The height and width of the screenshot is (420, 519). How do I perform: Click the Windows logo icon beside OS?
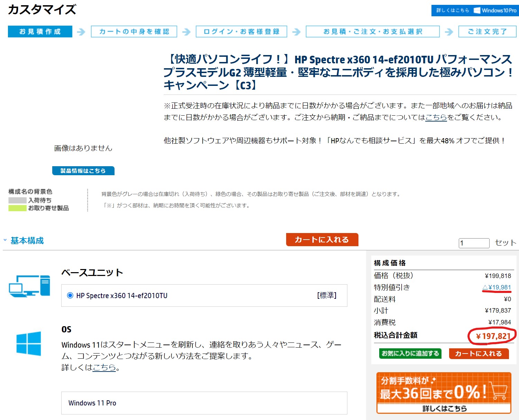(x=29, y=343)
